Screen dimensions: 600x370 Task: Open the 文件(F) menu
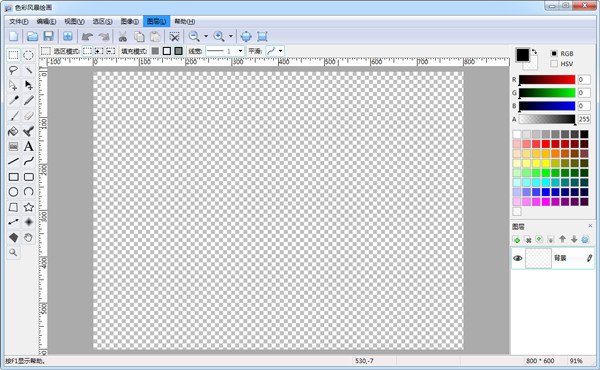(x=19, y=21)
